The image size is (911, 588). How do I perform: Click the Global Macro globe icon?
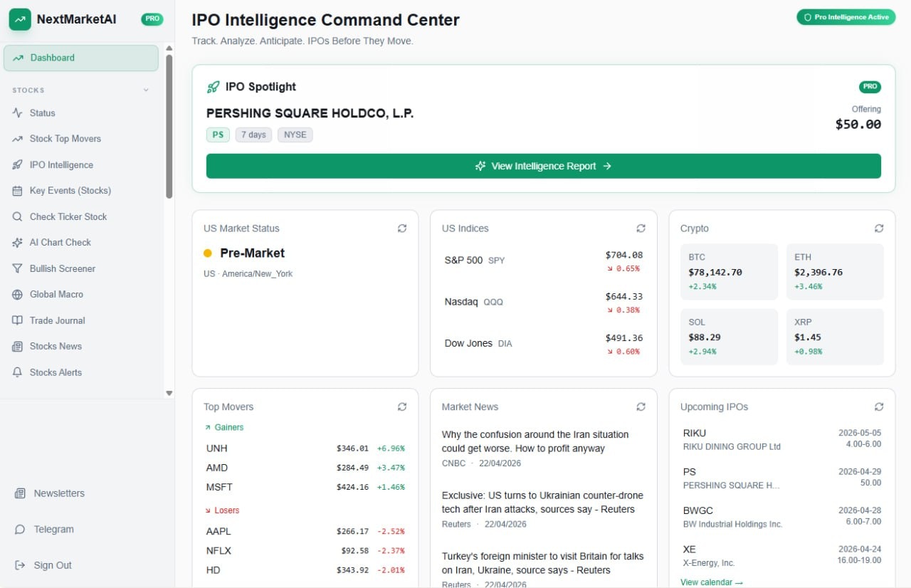18,295
